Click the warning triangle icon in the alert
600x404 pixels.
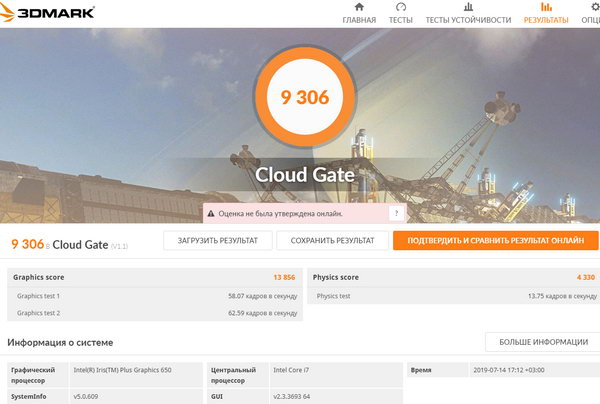(x=210, y=213)
